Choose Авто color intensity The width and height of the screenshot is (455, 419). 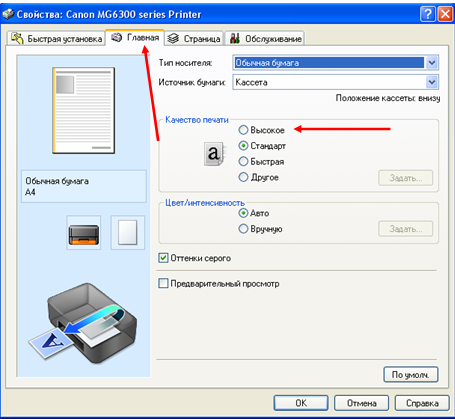tap(254, 213)
